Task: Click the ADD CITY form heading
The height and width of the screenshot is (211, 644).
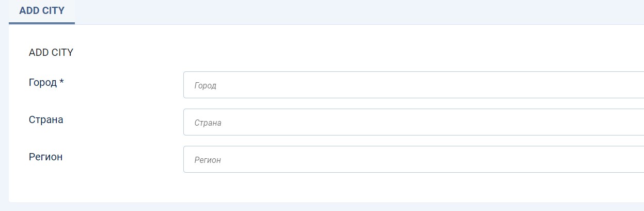Action: 51,52
